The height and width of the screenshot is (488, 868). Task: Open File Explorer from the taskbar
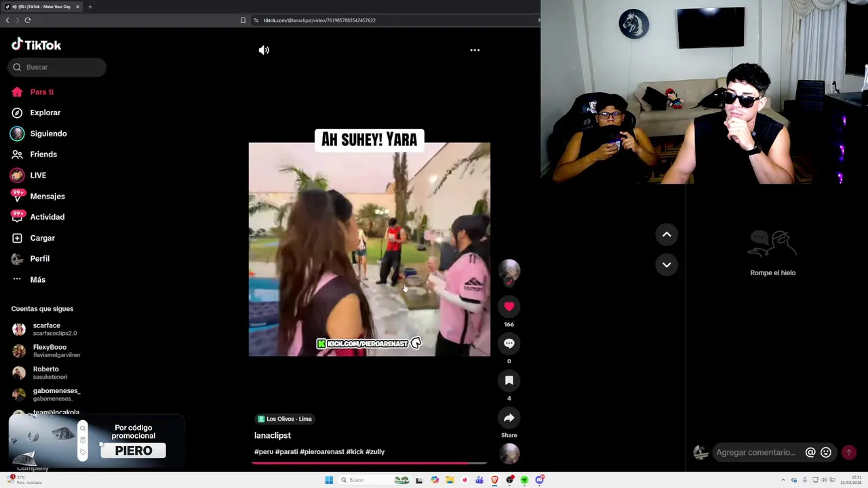point(449,480)
